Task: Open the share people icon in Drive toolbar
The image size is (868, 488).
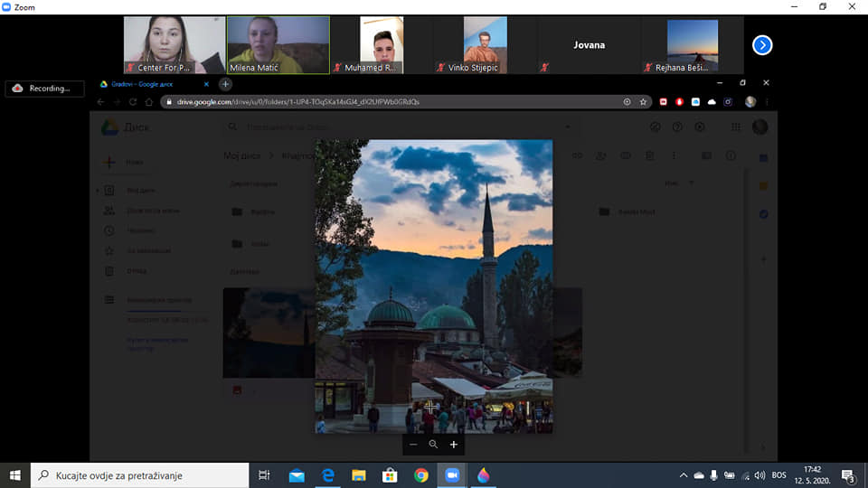Action: coord(601,156)
